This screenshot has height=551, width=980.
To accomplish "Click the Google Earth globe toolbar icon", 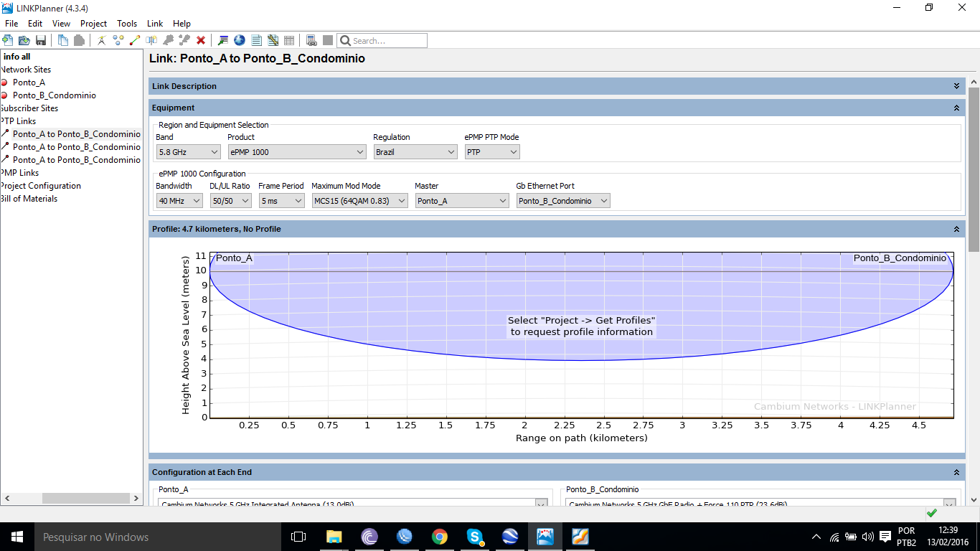I will tap(240, 41).
